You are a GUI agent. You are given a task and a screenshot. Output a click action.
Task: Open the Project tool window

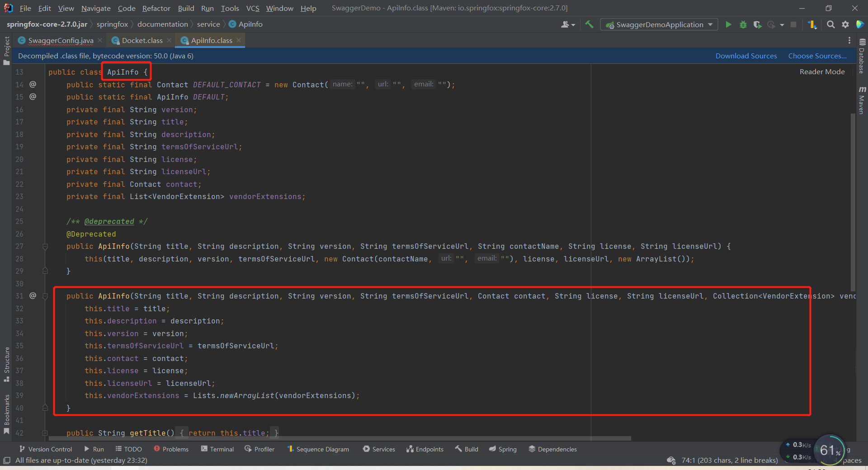6,50
